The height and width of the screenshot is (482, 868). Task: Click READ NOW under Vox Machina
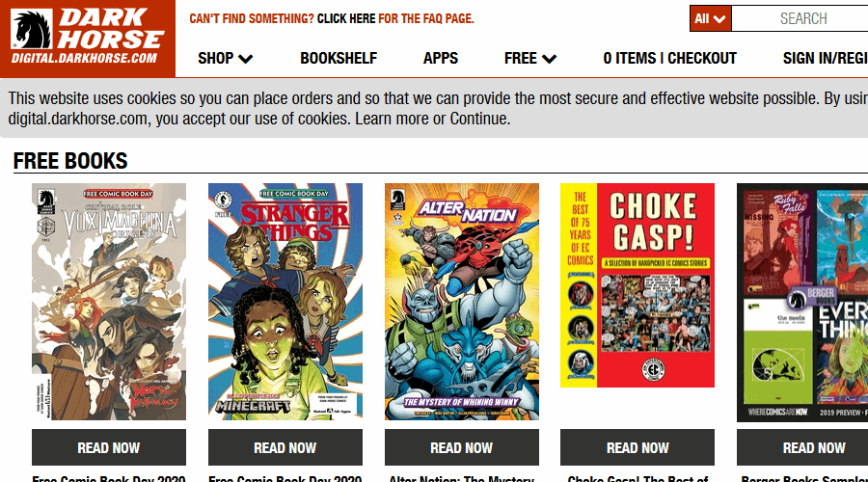[109, 447]
